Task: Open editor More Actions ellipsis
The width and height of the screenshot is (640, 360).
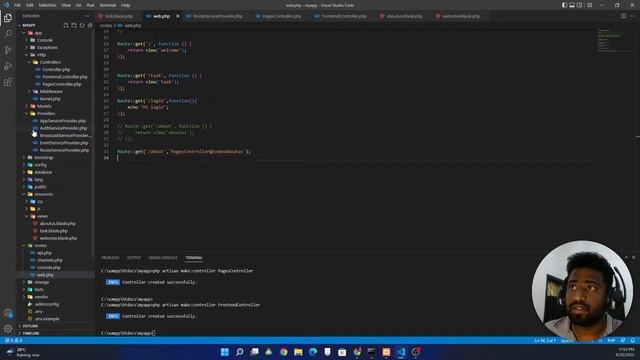Action: pyautogui.click(x=633, y=16)
